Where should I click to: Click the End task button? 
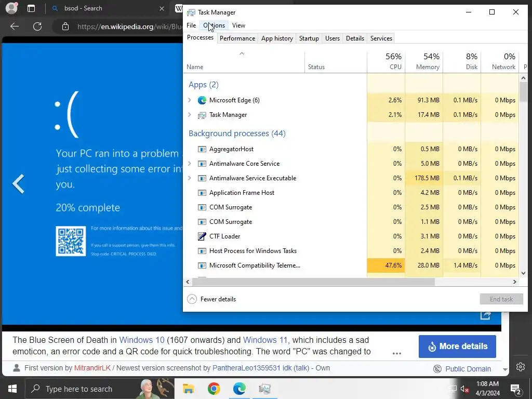coord(501,299)
